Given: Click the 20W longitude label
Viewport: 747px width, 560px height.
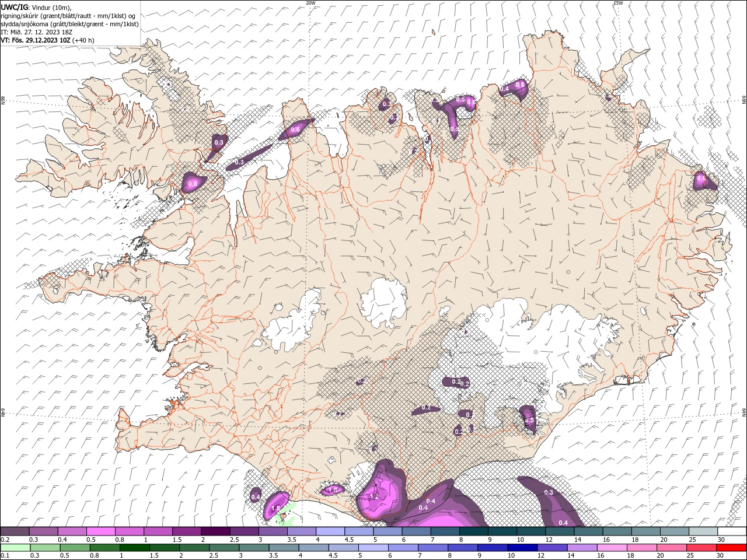Looking at the screenshot, I should [310, 3].
